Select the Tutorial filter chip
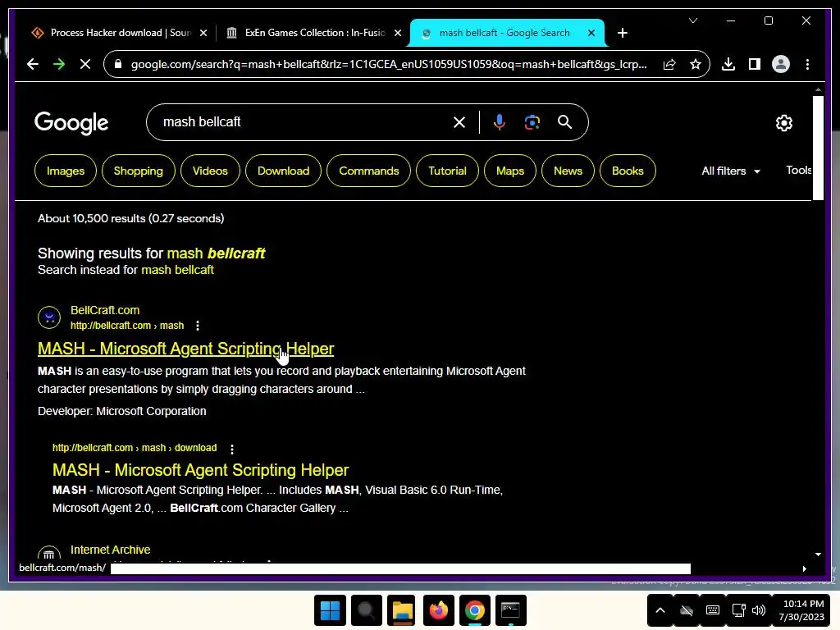 pyautogui.click(x=447, y=171)
